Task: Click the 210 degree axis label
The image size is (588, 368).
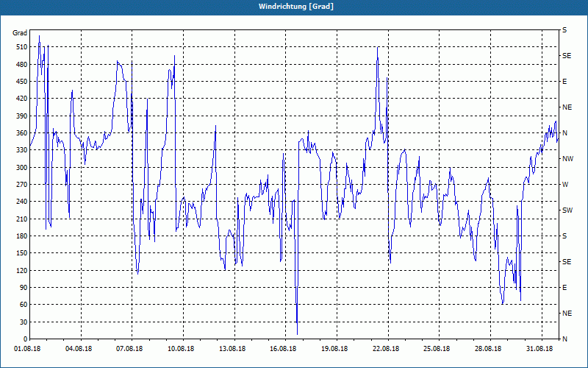Action: coord(22,219)
